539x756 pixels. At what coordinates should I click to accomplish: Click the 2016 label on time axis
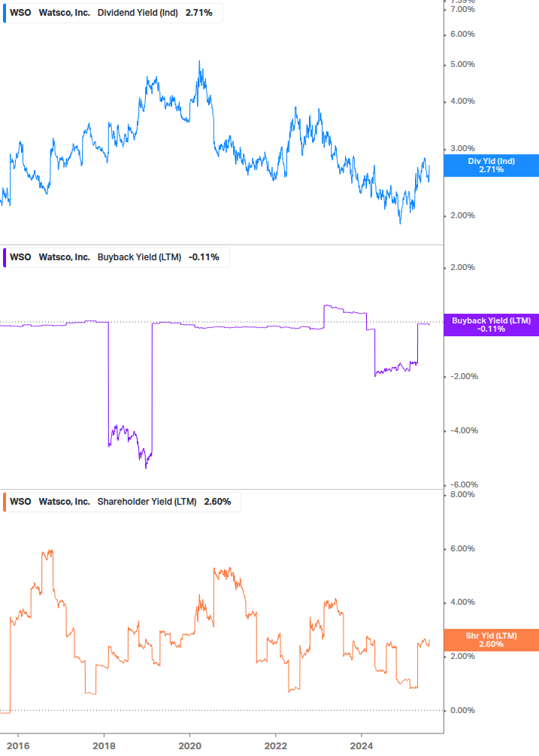tap(18, 746)
